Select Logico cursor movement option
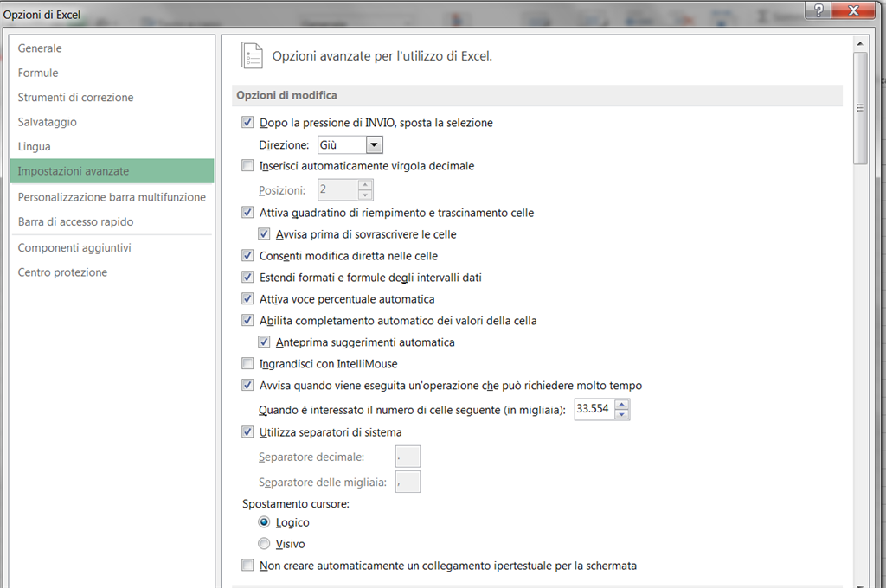This screenshot has height=588, width=886. 264,522
